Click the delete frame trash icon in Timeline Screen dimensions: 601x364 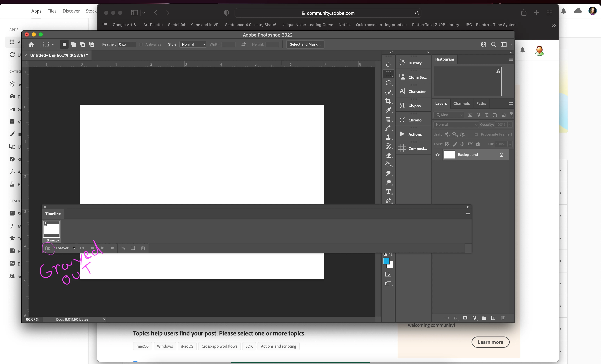click(143, 248)
